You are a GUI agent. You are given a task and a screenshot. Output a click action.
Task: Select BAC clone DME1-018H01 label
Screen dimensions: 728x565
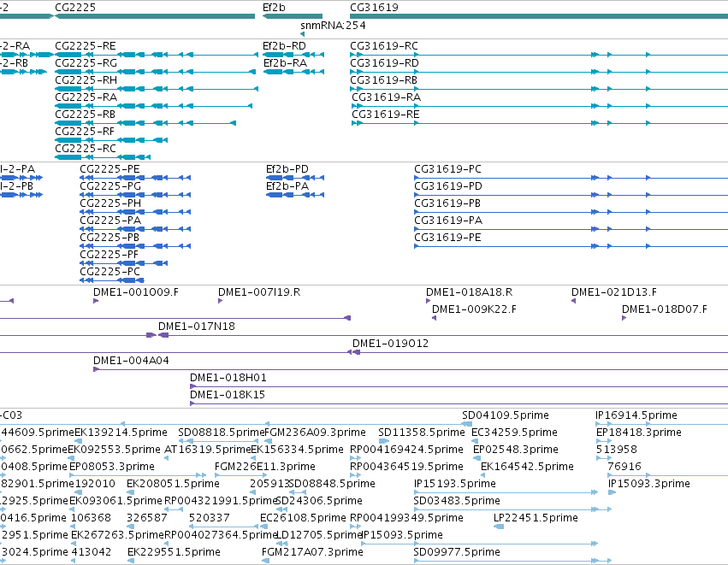coord(228,379)
